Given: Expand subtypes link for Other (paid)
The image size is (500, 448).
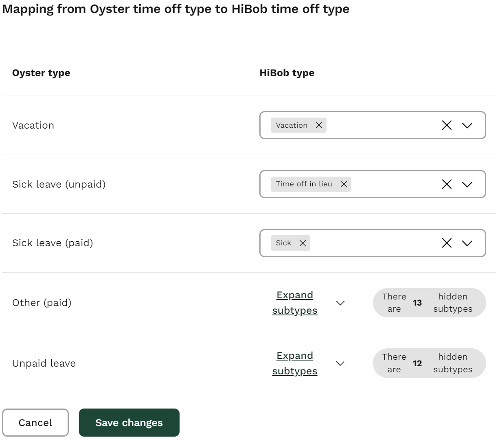Looking at the screenshot, I should [295, 303].
